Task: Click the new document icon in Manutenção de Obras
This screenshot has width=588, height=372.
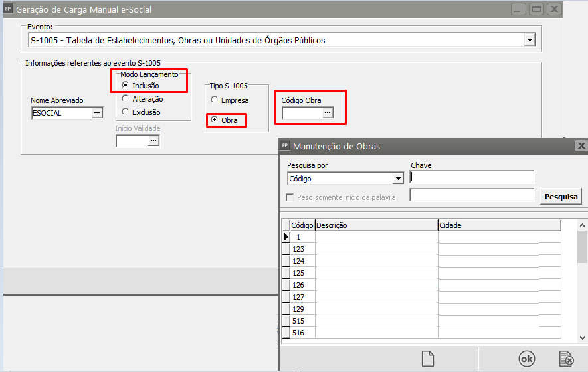Action: click(429, 359)
